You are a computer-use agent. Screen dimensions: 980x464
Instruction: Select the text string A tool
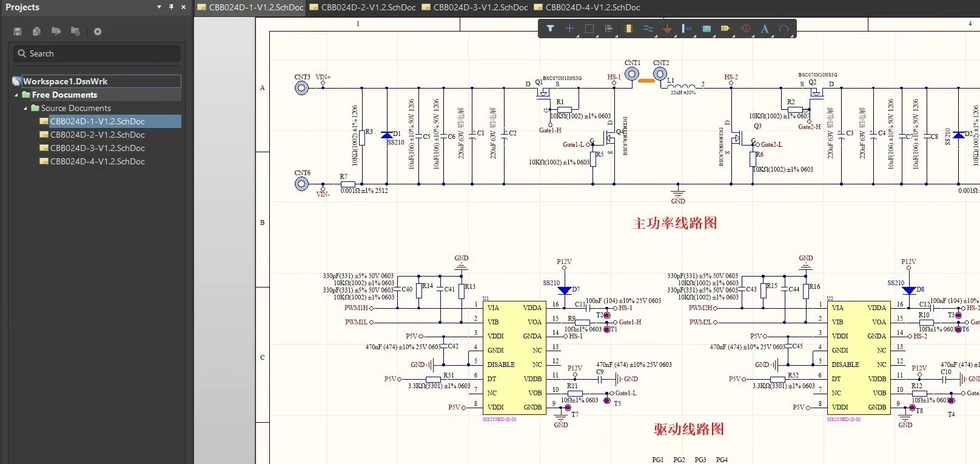[765, 29]
